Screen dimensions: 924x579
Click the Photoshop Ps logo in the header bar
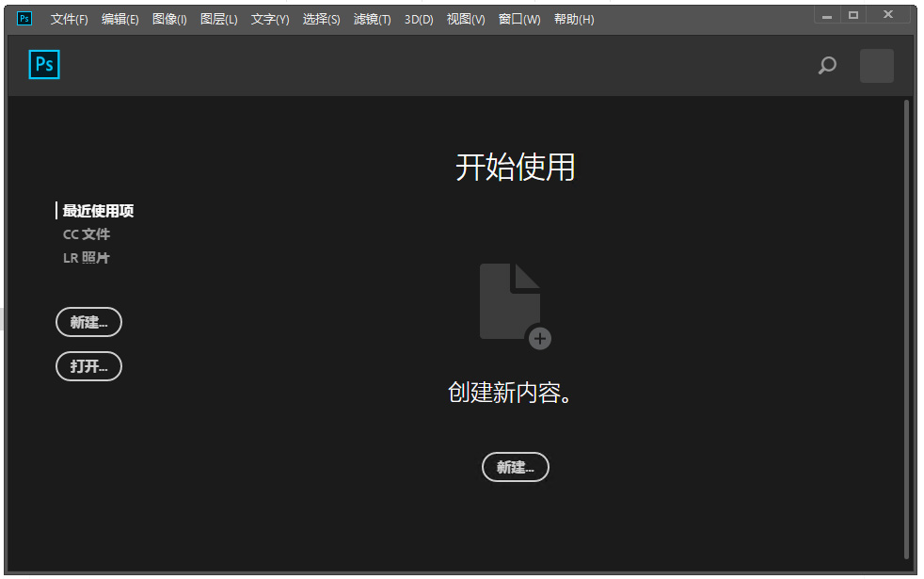[x=44, y=65]
